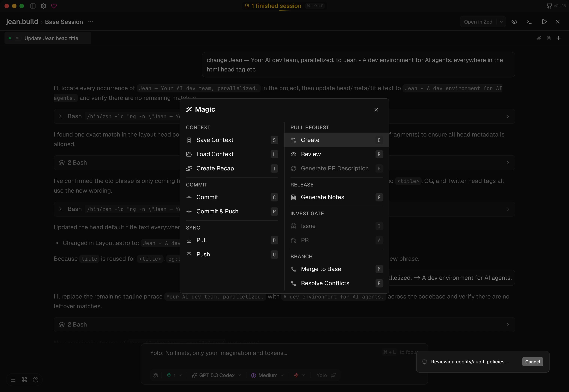Select Commit & Push in the Magic menu

217,211
